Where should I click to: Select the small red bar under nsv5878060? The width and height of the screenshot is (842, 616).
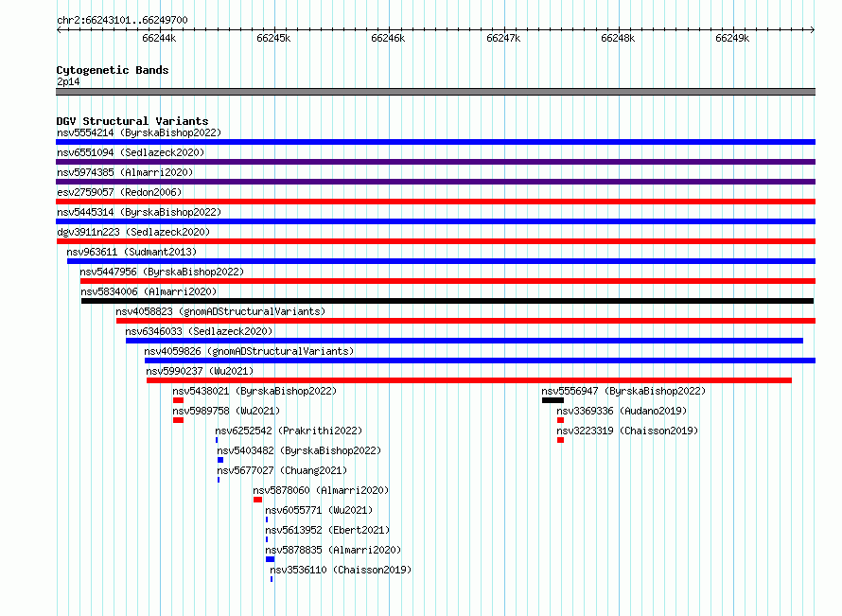click(x=257, y=500)
